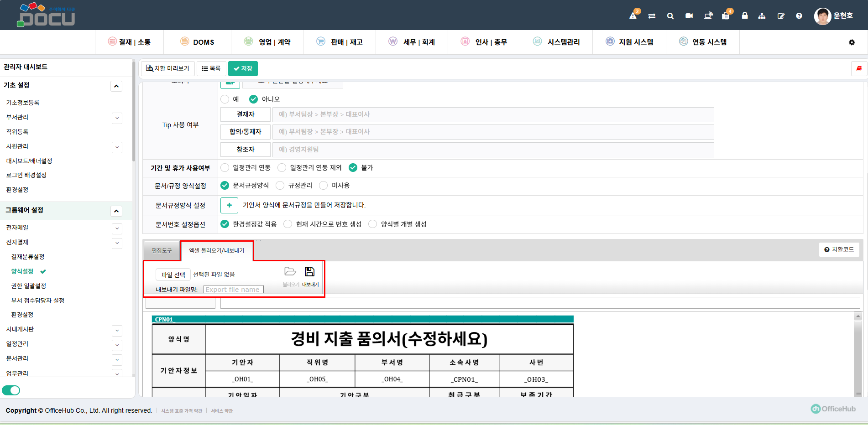Click the plus button for 문서규정양식 설정
868x425 pixels.
(x=229, y=205)
